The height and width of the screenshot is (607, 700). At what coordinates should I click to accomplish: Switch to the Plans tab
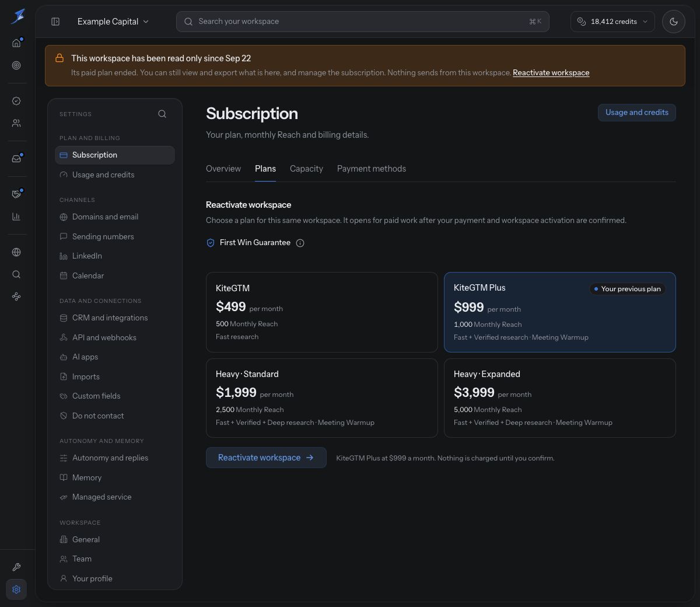pyautogui.click(x=265, y=169)
